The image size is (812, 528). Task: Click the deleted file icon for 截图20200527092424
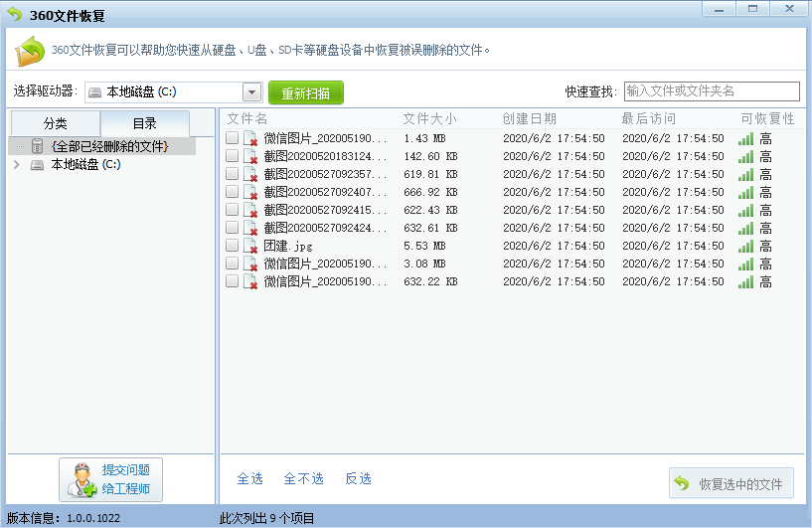pyautogui.click(x=250, y=228)
